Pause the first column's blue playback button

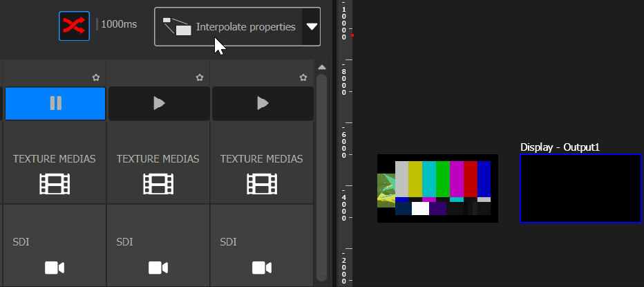click(x=55, y=104)
